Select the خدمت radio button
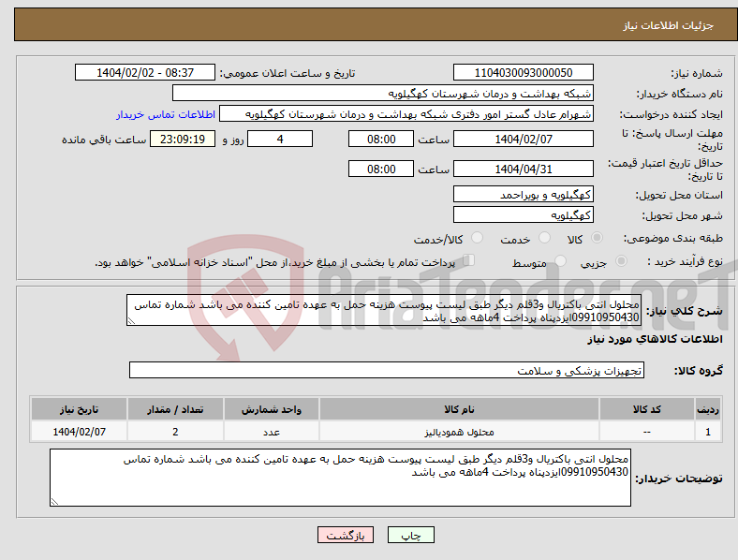This screenshot has height=560, width=738. 544,238
